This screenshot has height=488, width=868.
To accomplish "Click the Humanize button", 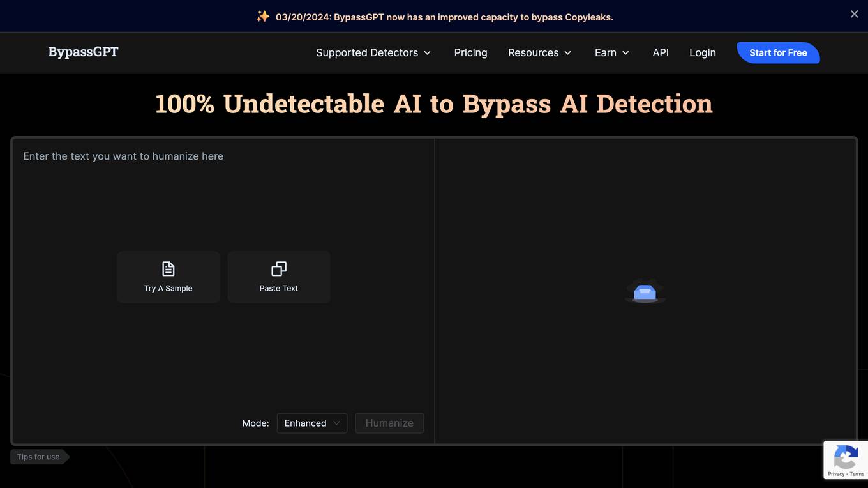I will click(389, 423).
